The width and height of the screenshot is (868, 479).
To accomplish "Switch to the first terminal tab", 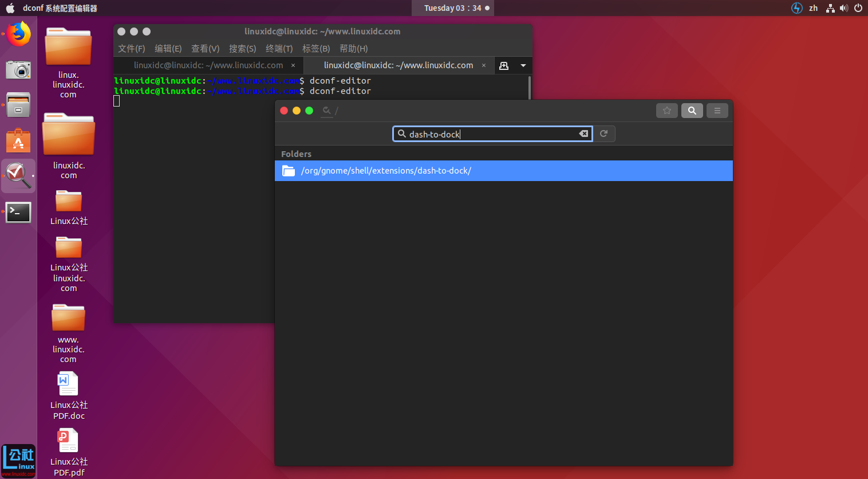I will [208, 65].
